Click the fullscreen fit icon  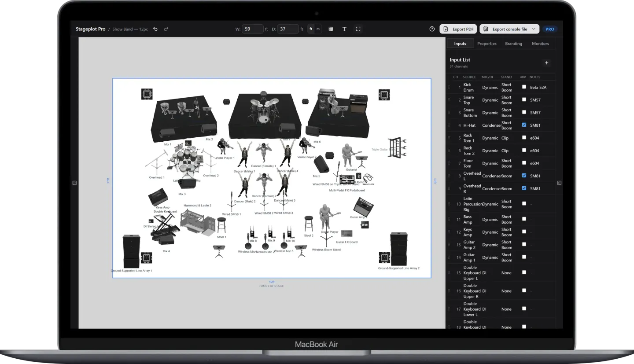pos(358,29)
